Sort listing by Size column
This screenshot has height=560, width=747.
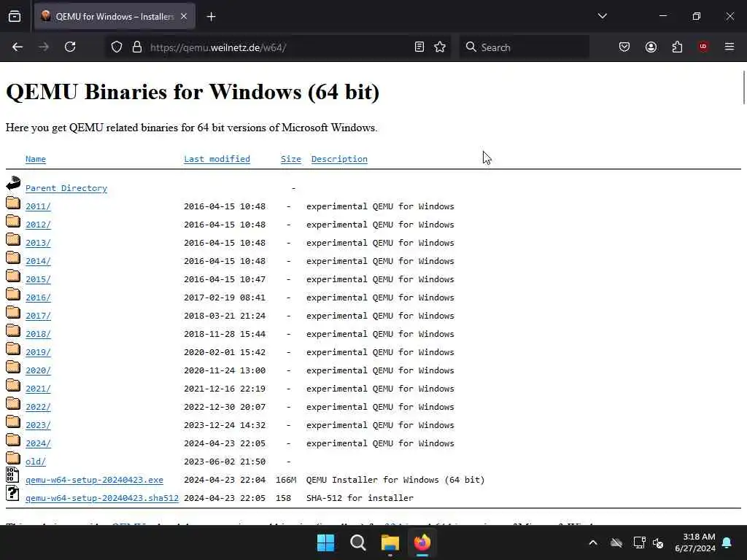[290, 159]
